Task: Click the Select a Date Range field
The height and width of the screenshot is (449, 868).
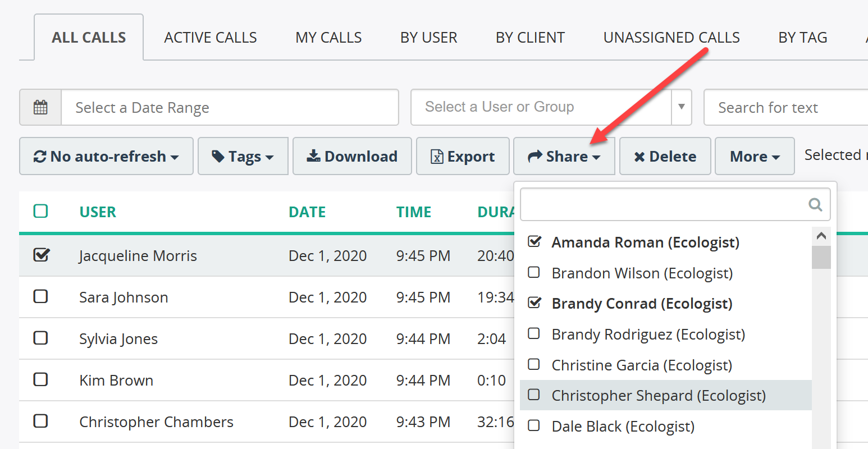Action: [230, 107]
